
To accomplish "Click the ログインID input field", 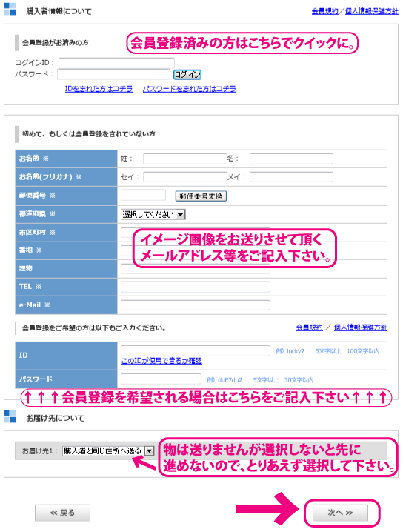I will tap(116, 63).
